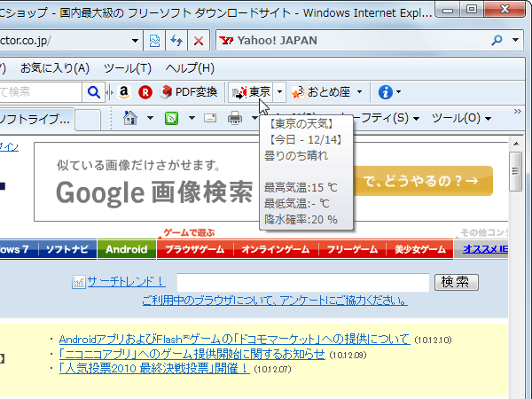Click the read mail icon
The width and height of the screenshot is (532, 399).
pos(210,118)
